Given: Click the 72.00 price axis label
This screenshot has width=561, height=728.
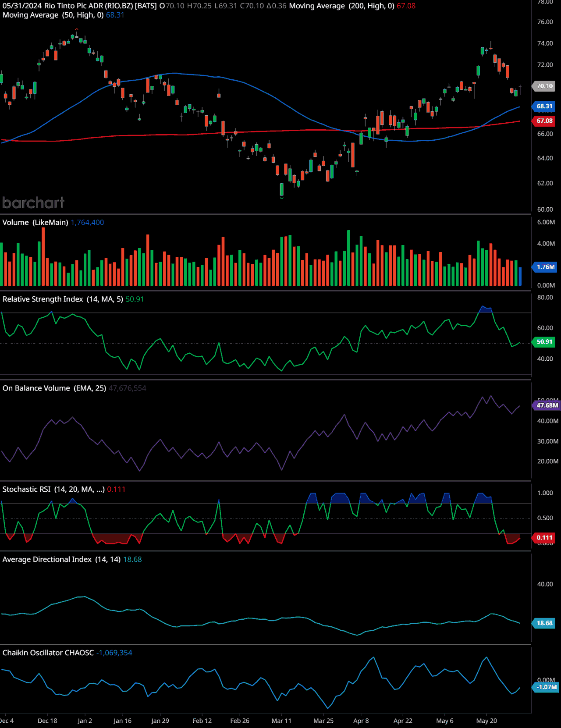Looking at the screenshot, I should 545,65.
